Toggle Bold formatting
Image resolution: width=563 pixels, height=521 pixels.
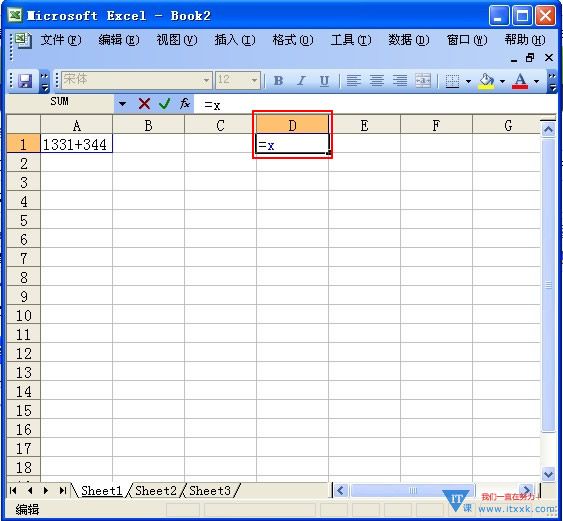[x=278, y=81]
